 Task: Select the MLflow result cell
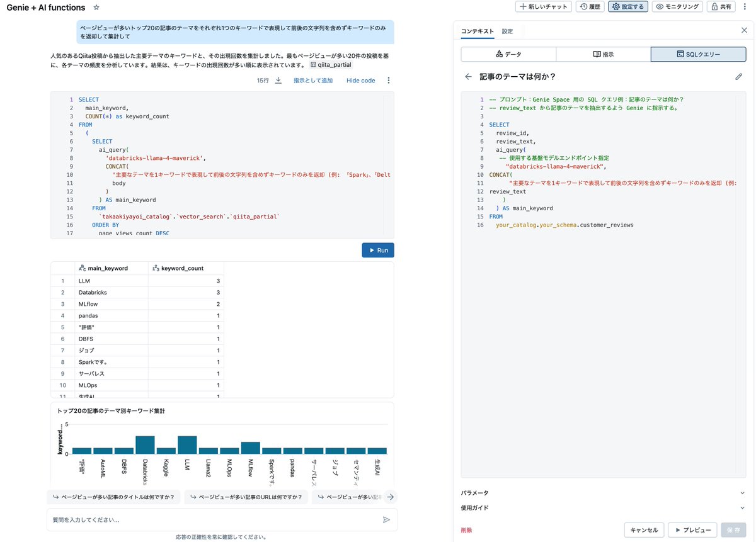pos(111,304)
